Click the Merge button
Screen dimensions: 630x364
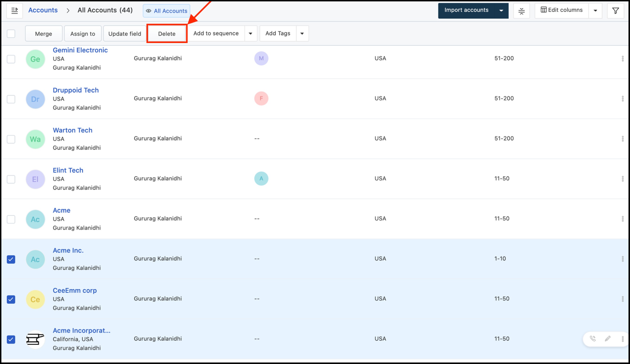tap(44, 34)
